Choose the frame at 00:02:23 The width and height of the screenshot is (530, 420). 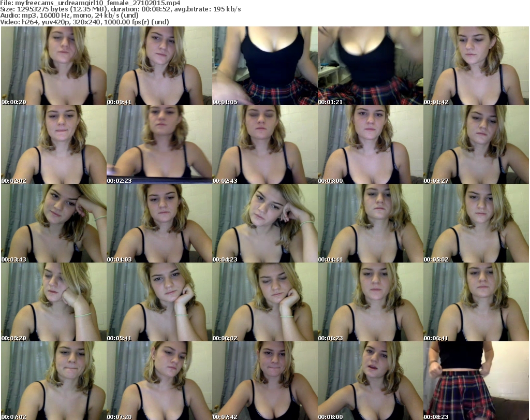(x=159, y=144)
